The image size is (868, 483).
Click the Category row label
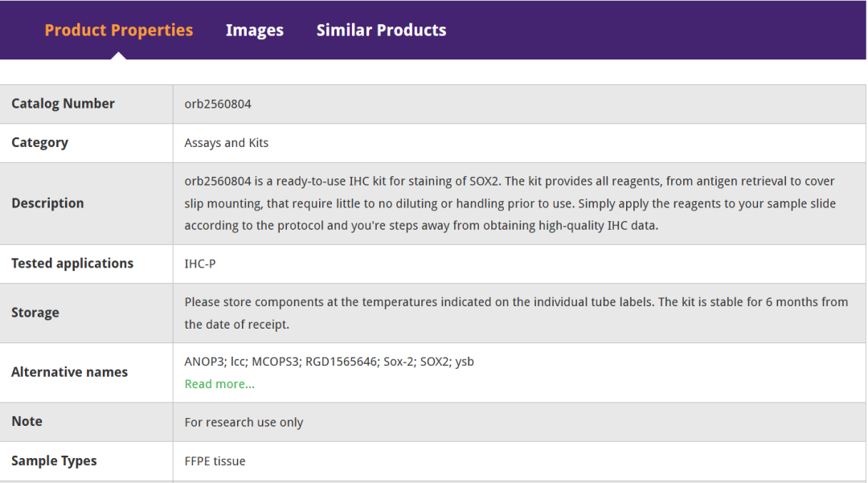[39, 142]
